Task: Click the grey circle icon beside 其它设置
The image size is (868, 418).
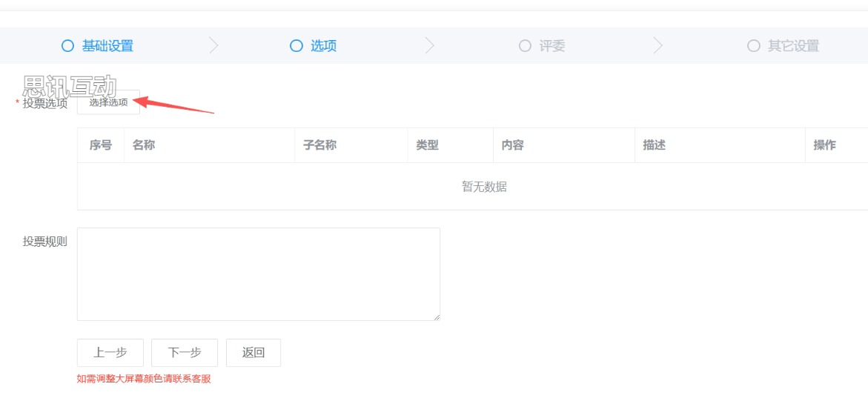Action: [754, 46]
